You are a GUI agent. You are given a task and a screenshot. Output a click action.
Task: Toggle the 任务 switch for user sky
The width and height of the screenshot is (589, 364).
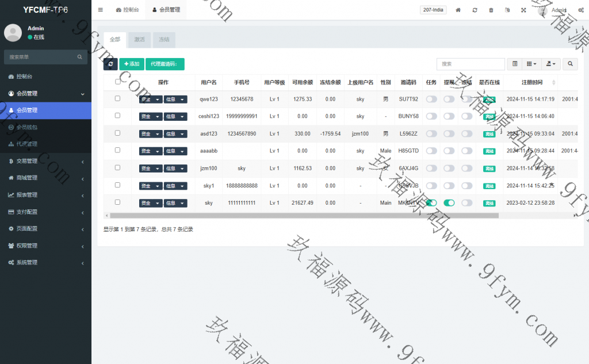pos(431,203)
